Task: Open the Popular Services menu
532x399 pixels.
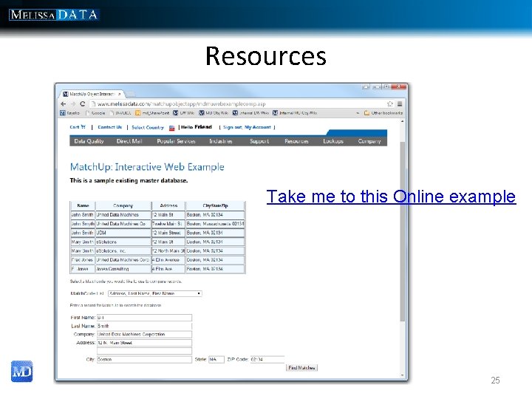Action: click(176, 141)
